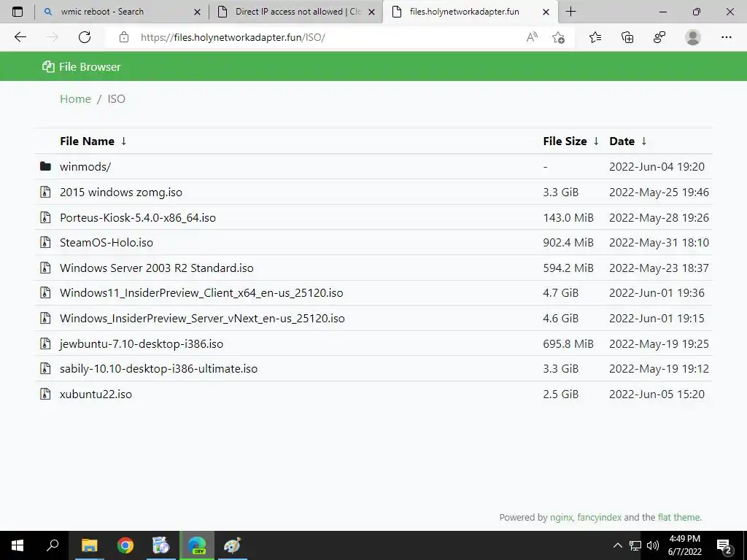
Task: Launch Google Chrome from taskbar
Action: click(125, 545)
